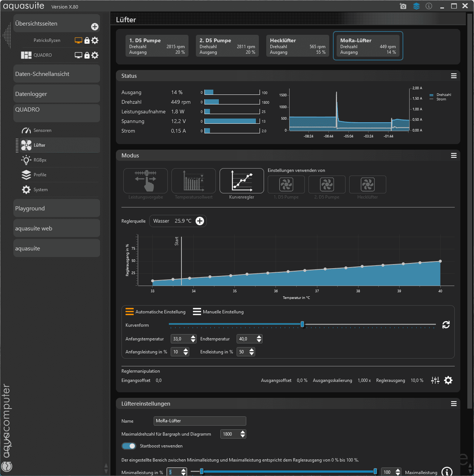This screenshot has height=476, width=474.
Task: Open QUADRO overview page entry
Action: [x=43, y=55]
